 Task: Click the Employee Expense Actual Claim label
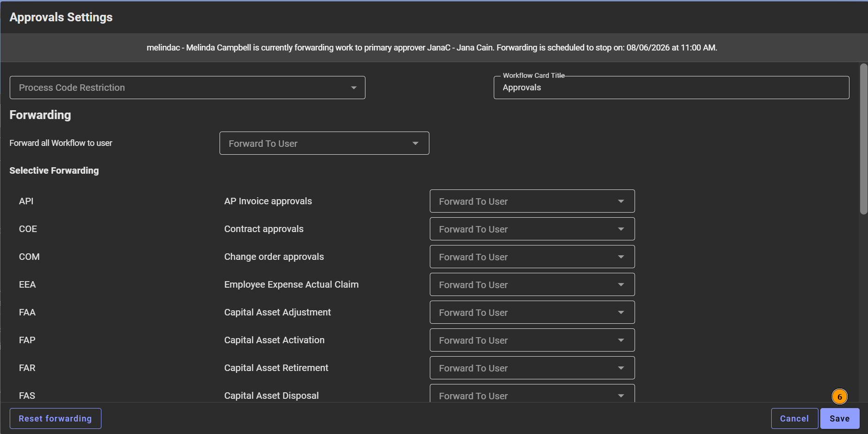point(291,284)
